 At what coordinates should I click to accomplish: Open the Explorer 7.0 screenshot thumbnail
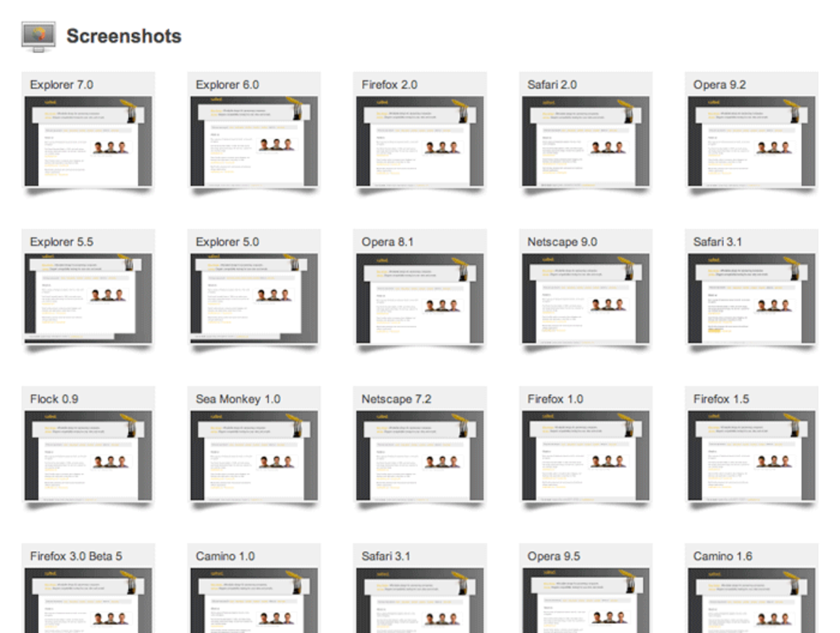tap(88, 142)
